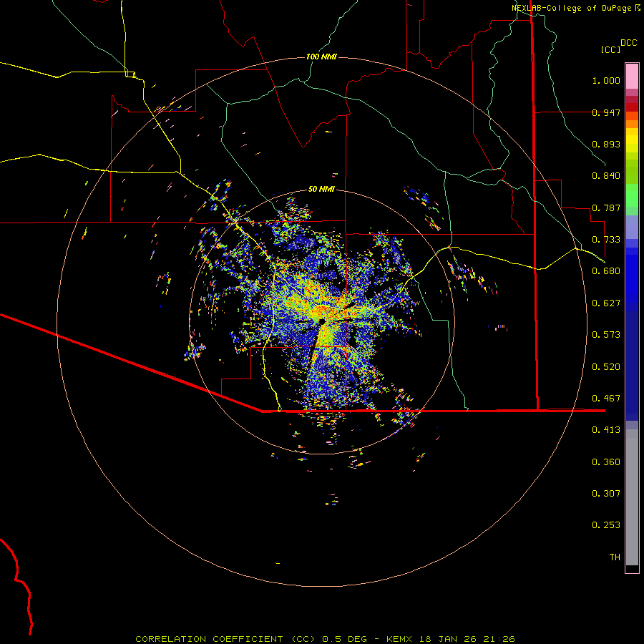Click the [CC] legend label
The image size is (644, 644).
click(x=610, y=49)
